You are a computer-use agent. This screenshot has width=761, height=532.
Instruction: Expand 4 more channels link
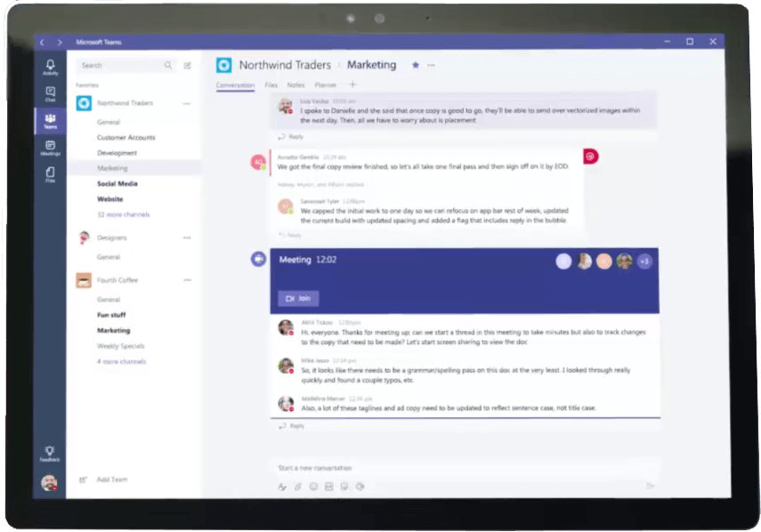point(121,361)
